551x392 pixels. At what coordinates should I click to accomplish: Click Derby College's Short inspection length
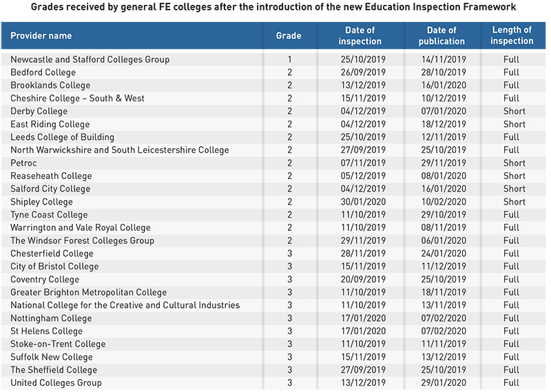pyautogui.click(x=514, y=111)
